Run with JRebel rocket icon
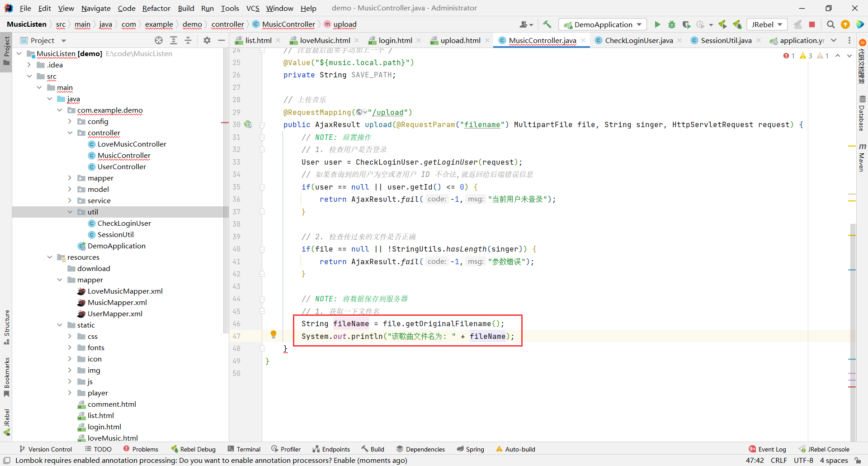The width and height of the screenshot is (868, 466). (x=722, y=24)
